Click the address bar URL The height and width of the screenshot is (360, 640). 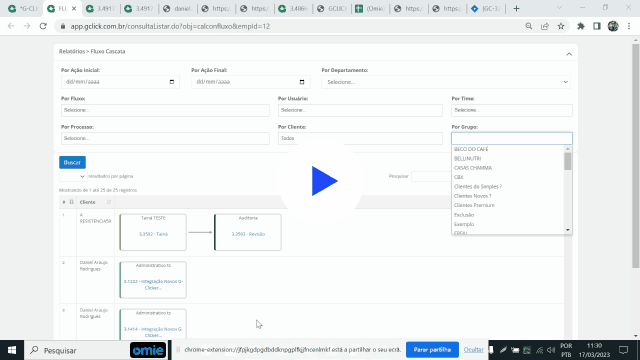click(170, 26)
